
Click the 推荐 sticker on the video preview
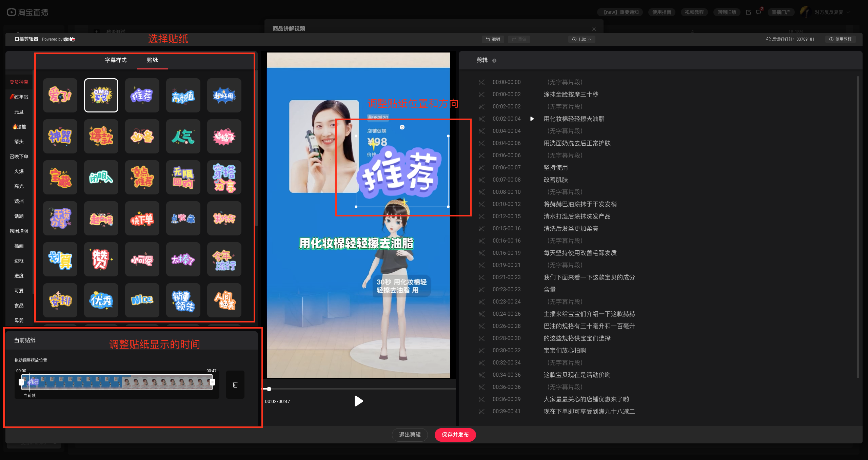pyautogui.click(x=402, y=171)
